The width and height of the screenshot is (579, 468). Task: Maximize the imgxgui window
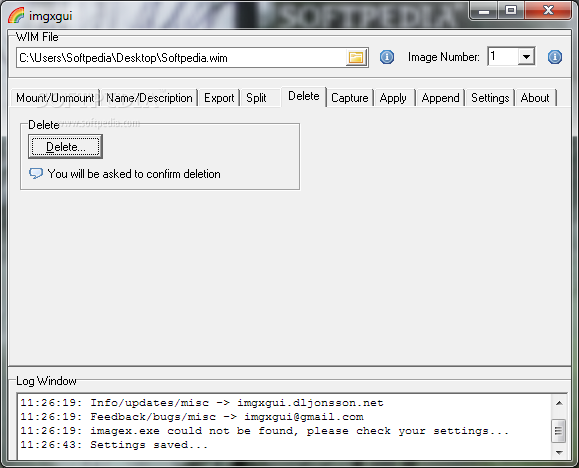point(511,11)
